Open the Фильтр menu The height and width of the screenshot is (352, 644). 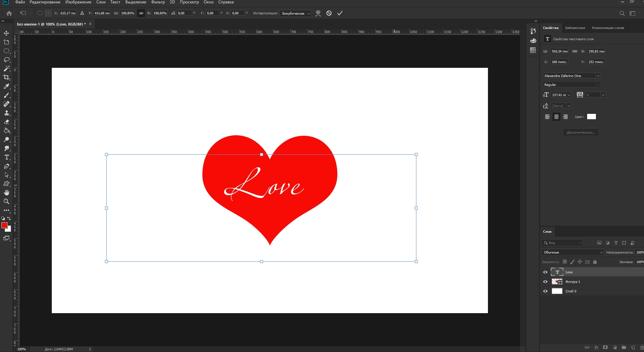tap(158, 2)
